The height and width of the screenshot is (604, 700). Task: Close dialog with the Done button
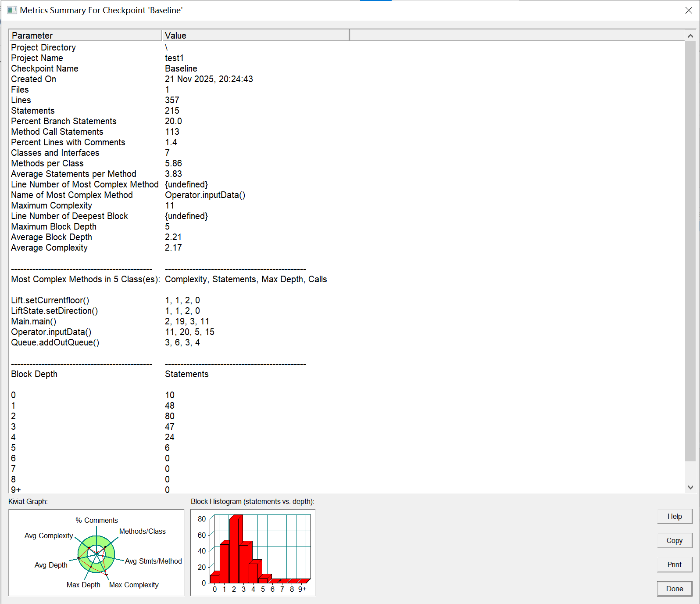[675, 589]
